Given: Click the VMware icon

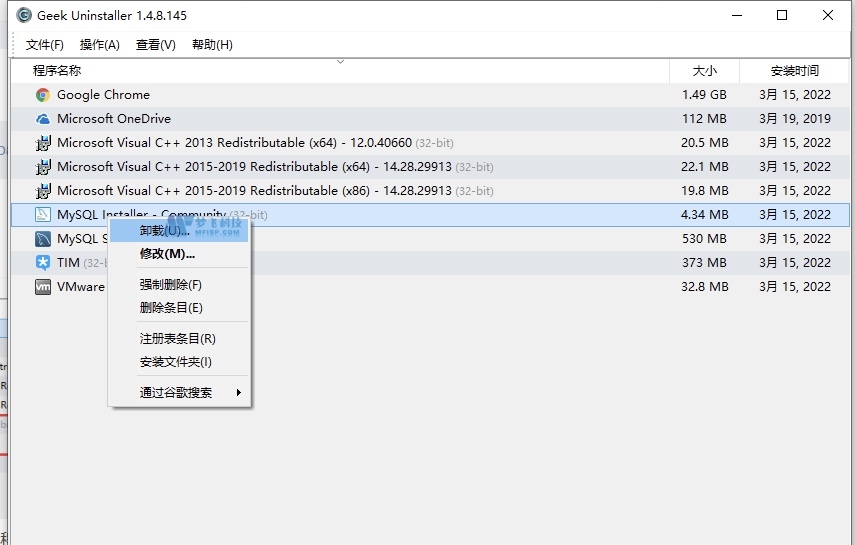Looking at the screenshot, I should (43, 287).
